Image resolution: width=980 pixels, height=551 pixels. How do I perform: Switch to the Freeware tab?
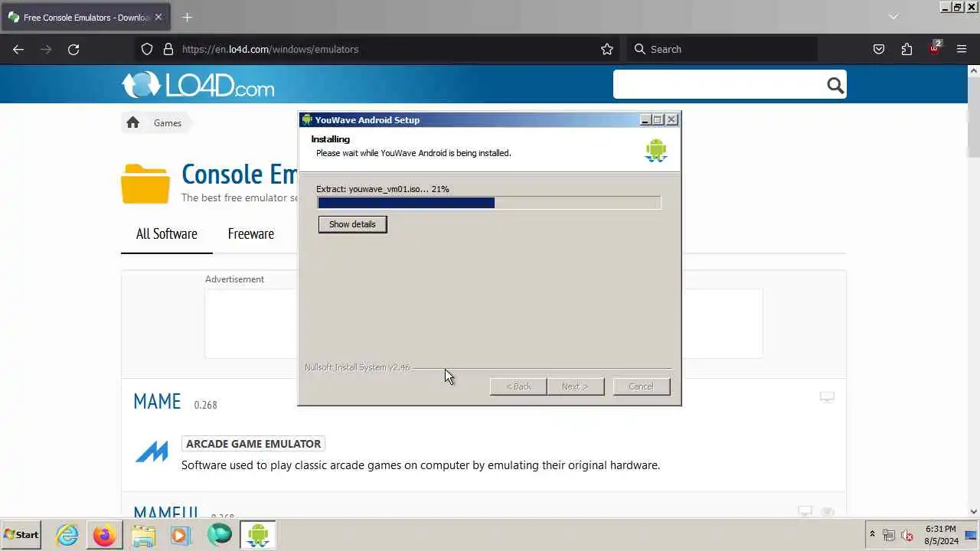(250, 233)
